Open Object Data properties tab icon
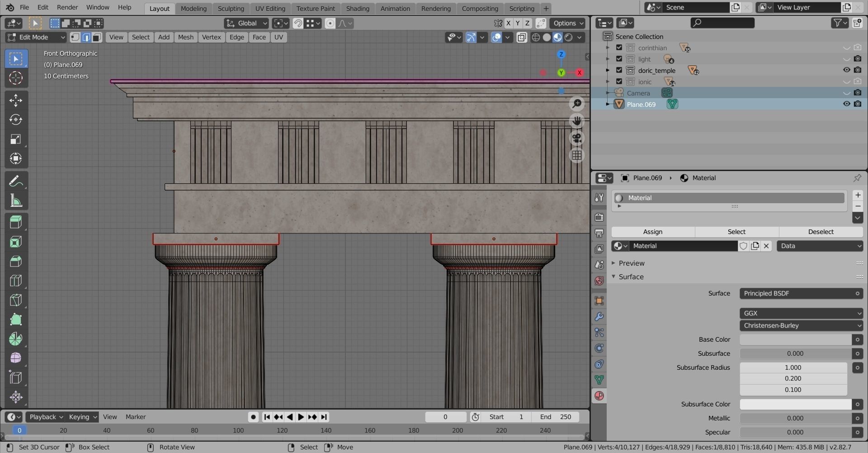 (599, 380)
